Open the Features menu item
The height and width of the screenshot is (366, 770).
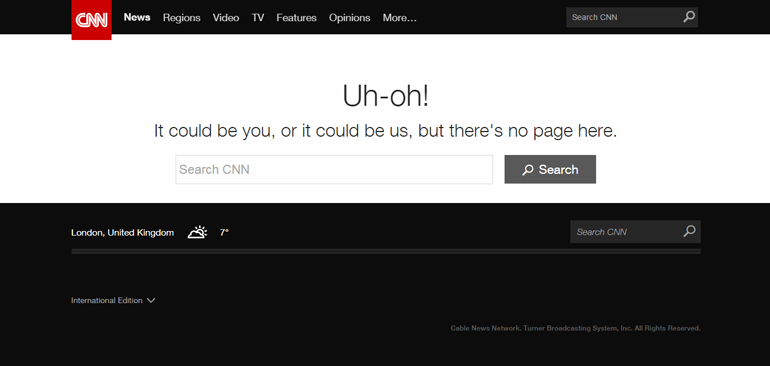(296, 18)
